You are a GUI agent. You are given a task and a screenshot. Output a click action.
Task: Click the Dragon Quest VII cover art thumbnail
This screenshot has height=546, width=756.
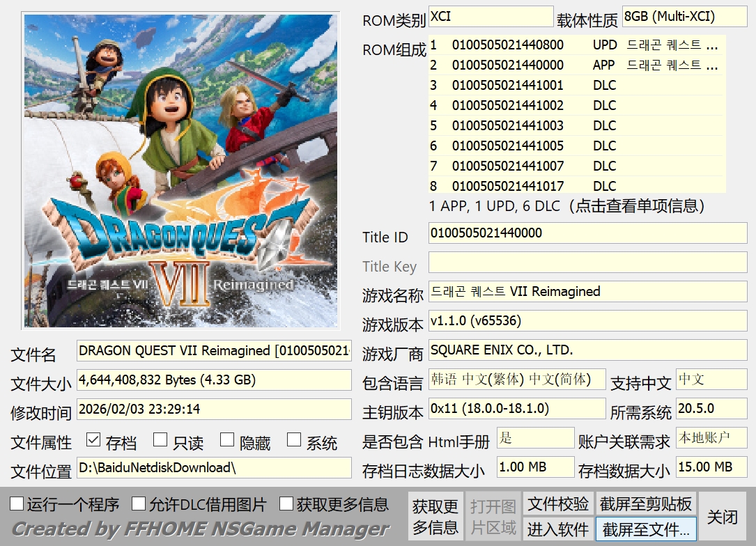(181, 171)
